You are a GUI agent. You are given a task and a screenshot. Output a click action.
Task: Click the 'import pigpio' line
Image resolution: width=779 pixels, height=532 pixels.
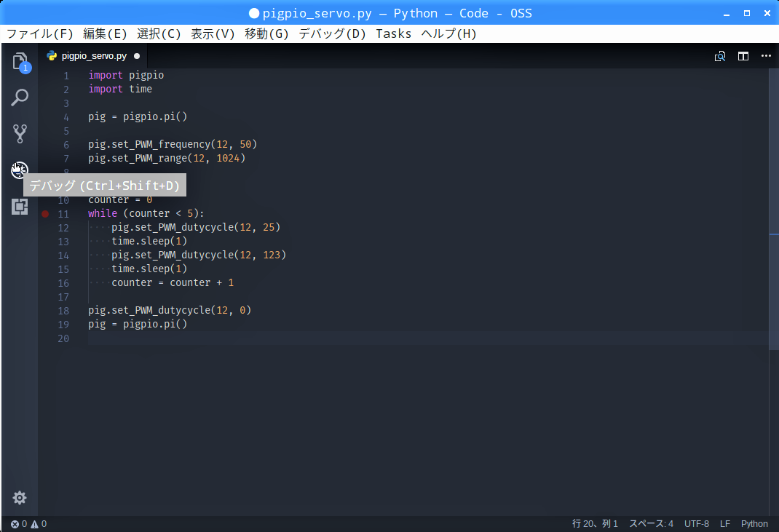point(126,76)
